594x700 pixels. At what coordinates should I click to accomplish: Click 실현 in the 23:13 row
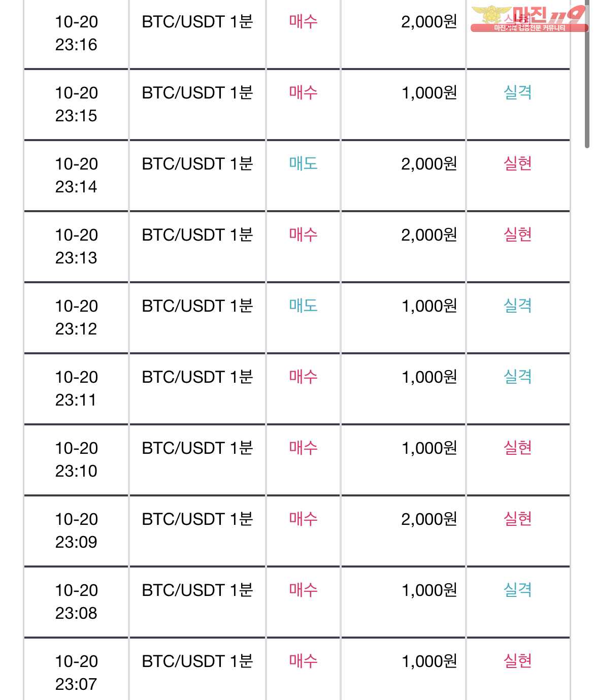[x=517, y=235]
